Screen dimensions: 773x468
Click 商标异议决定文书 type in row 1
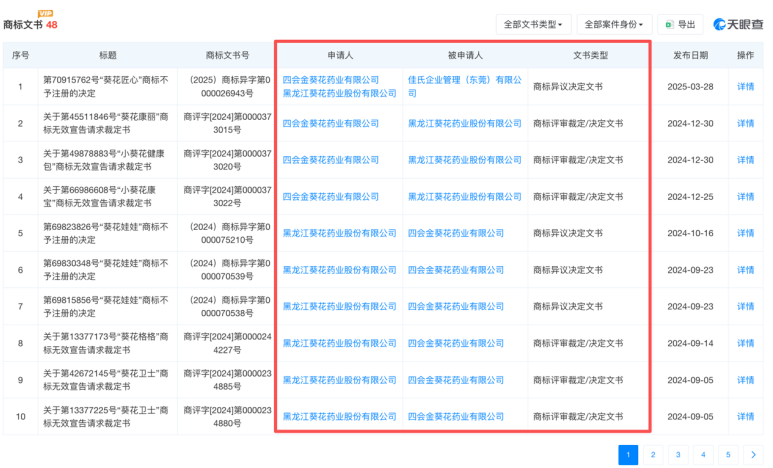[568, 86]
